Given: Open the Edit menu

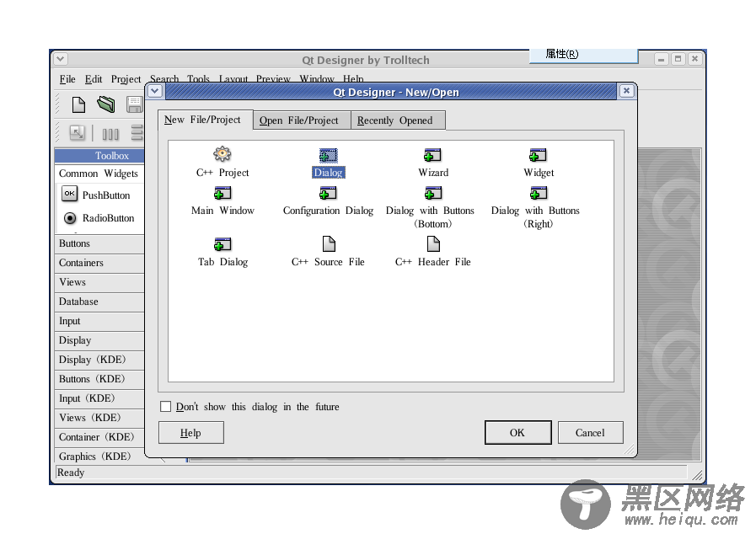Looking at the screenshot, I should tap(94, 79).
